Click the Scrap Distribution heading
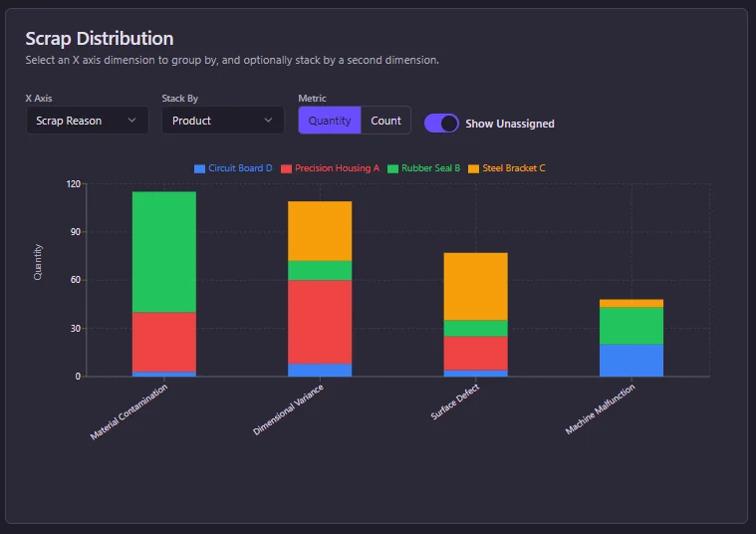The height and width of the screenshot is (534, 756). [100, 39]
